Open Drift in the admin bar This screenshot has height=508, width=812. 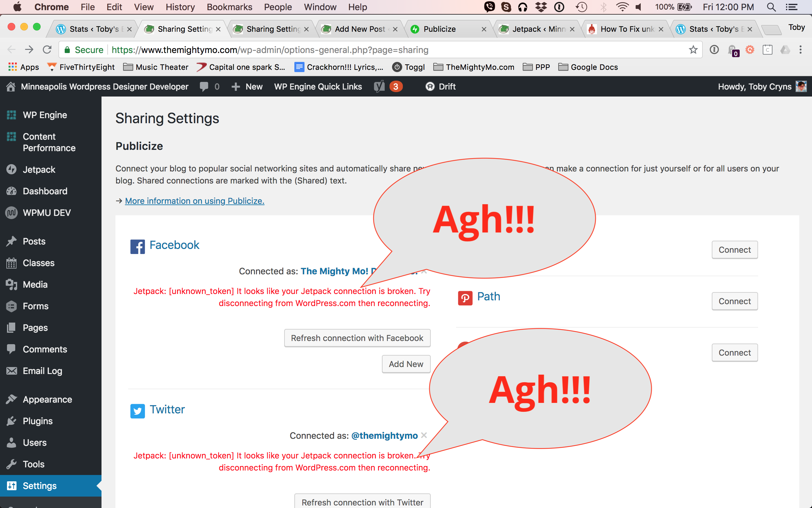click(x=440, y=86)
